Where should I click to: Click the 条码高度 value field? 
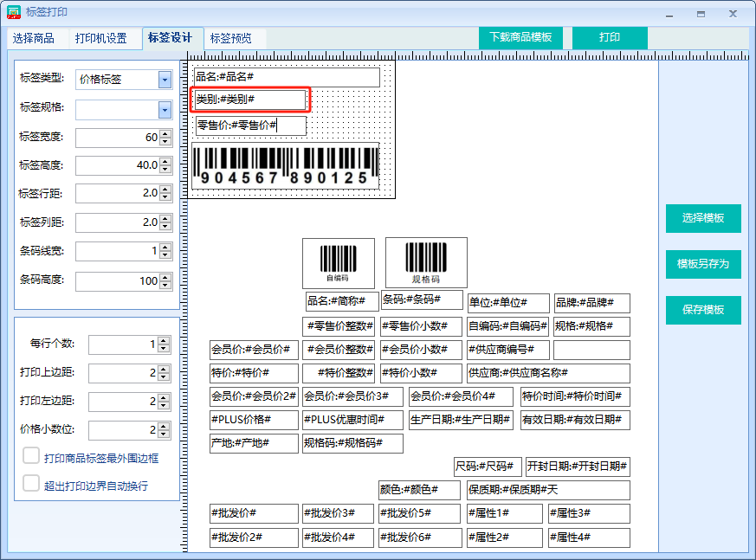(118, 281)
